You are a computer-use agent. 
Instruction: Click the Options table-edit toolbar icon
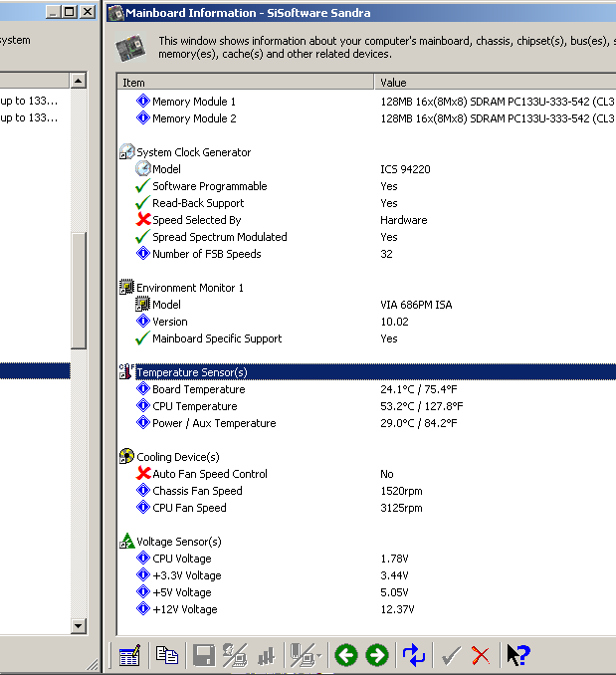129,655
